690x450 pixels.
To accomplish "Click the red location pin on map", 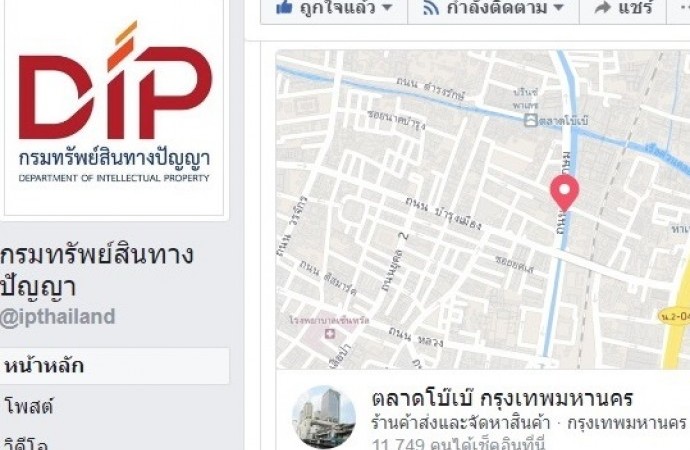I will click(565, 192).
